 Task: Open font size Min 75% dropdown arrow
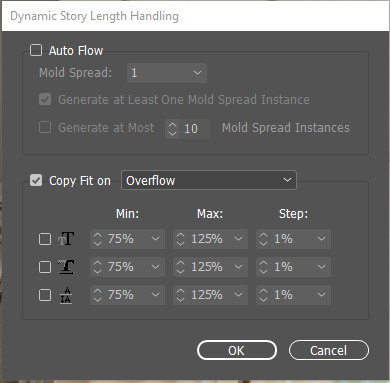pyautogui.click(x=155, y=239)
